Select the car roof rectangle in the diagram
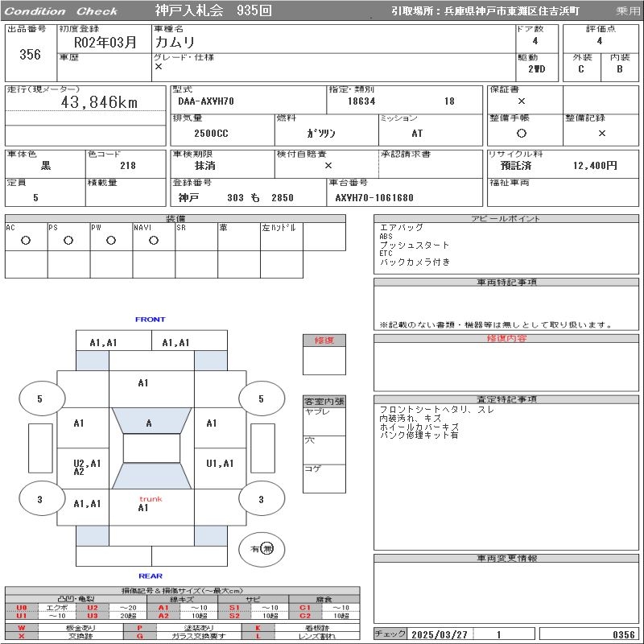This screenshot has width=644, height=644. tap(151, 449)
